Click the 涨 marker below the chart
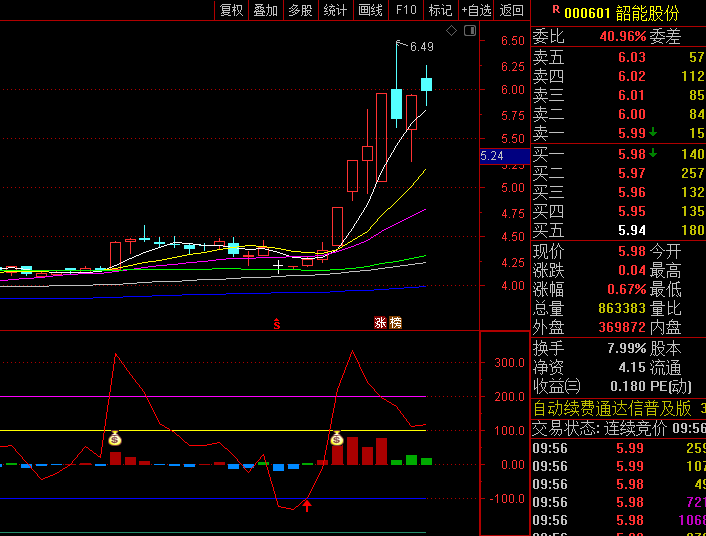 pyautogui.click(x=380, y=323)
